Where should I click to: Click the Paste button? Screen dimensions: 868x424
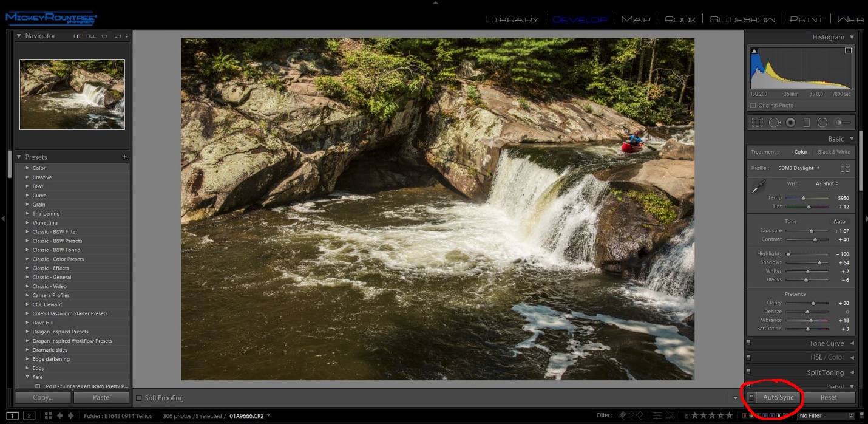click(101, 397)
